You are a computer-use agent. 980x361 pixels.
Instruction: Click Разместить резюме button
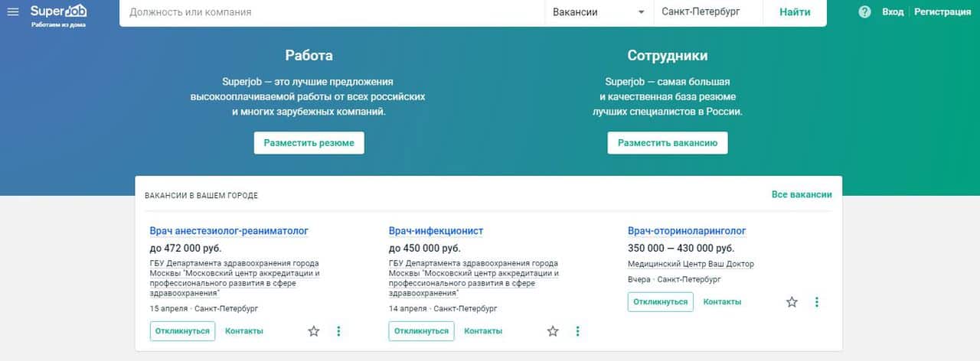click(309, 143)
